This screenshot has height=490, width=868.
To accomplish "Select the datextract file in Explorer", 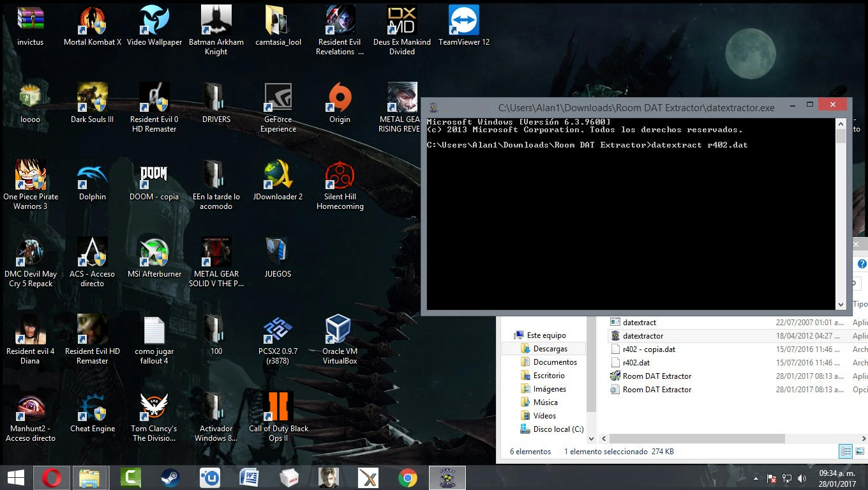I will tap(633, 323).
